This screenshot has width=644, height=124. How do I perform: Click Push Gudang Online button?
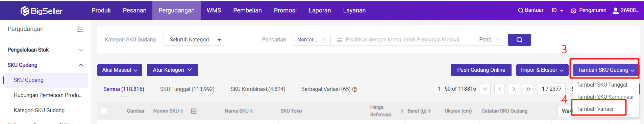481,70
